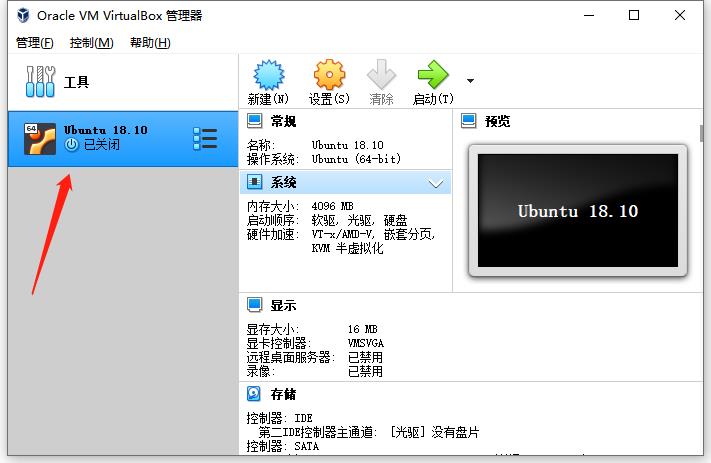Screen dimensions: 711x463
Task: Click the 控制器: IDE line
Action: [x=279, y=418]
